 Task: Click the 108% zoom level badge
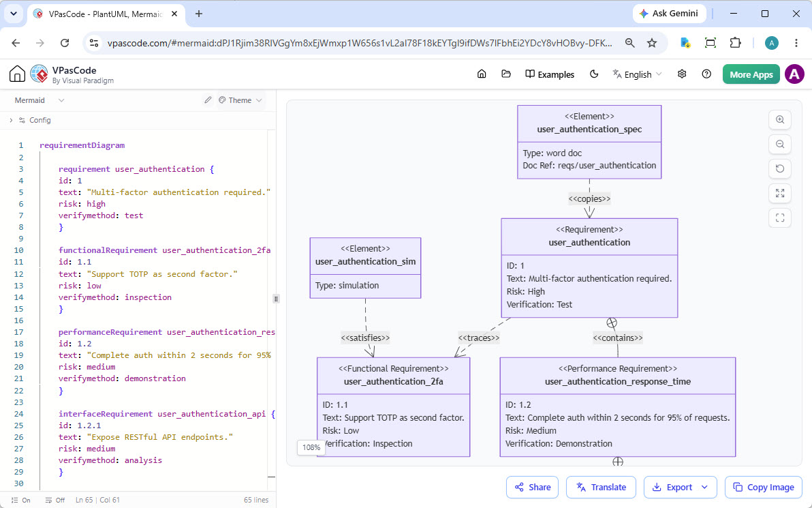(311, 447)
